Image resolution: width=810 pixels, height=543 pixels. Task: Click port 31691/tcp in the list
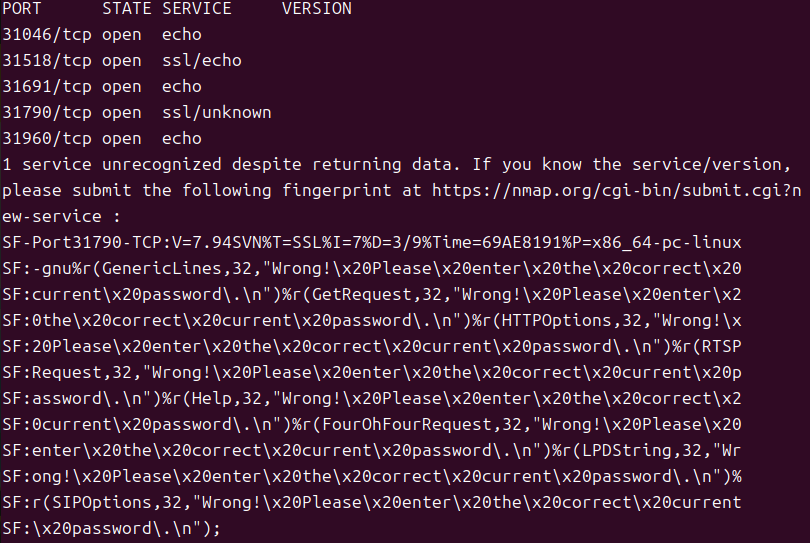(x=47, y=87)
